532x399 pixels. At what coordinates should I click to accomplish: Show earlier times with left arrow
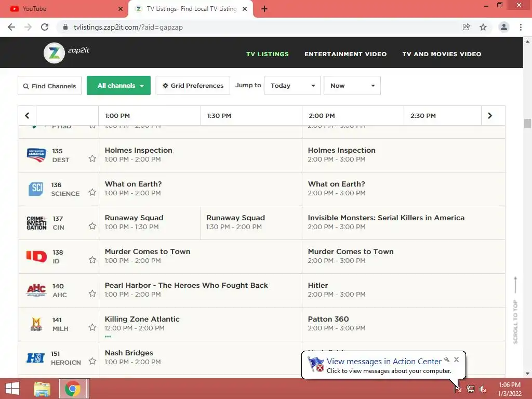pos(27,116)
